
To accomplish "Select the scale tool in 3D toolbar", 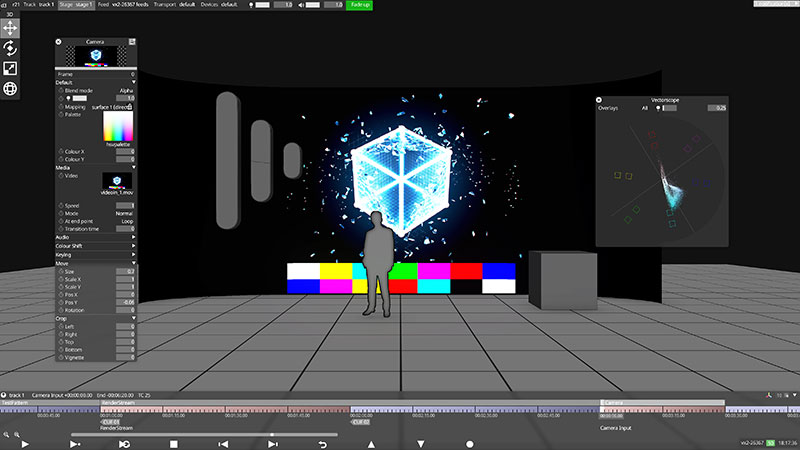I will click(x=10, y=68).
